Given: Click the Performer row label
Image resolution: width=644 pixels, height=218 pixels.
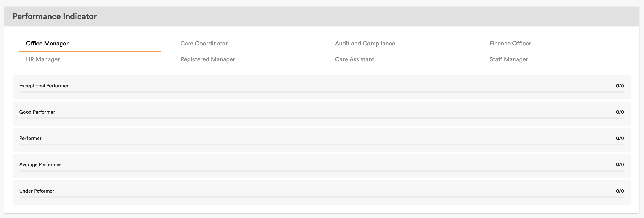Looking at the screenshot, I should pyautogui.click(x=30, y=138).
